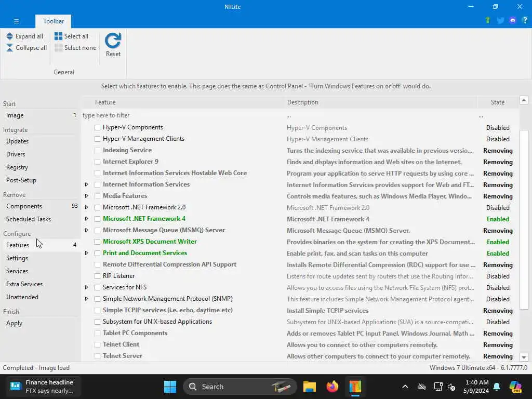532x399 pixels.
Task: Expand Internet Information Services node
Action: click(x=87, y=184)
